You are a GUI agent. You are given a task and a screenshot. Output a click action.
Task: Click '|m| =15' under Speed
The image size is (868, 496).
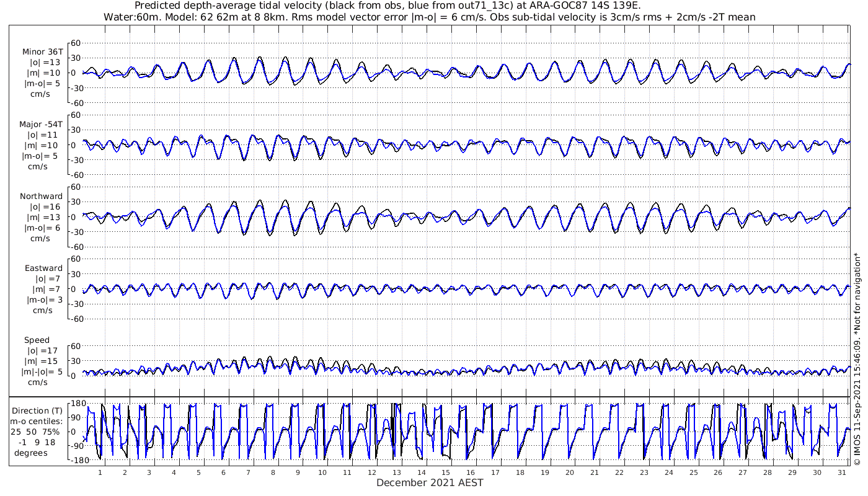43,361
